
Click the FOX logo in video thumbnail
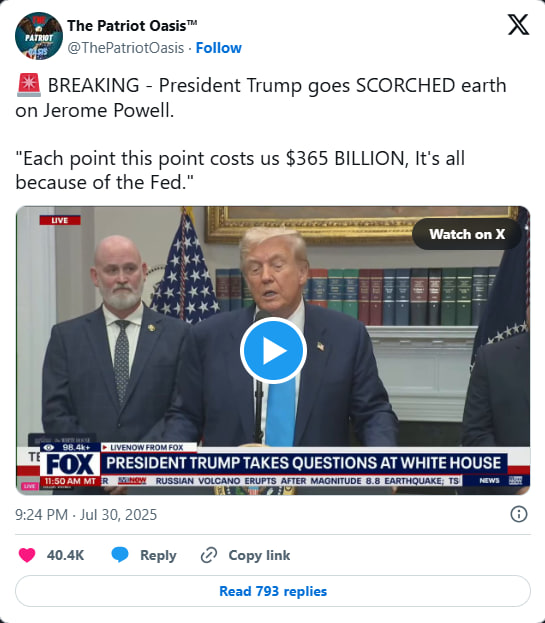(x=70, y=464)
